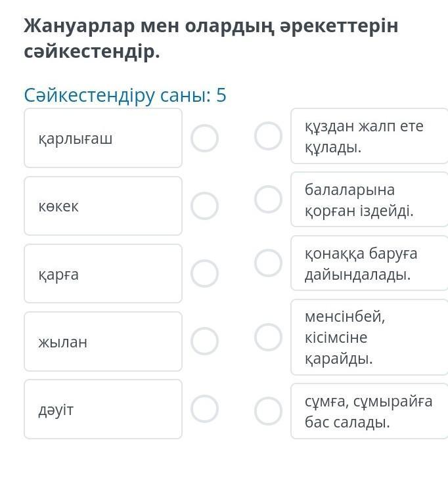Viewport: 448px width, 482px height.
Task: Select radio button beside 'менсінбей, кісімсіне қарайды'
Action: [268, 337]
